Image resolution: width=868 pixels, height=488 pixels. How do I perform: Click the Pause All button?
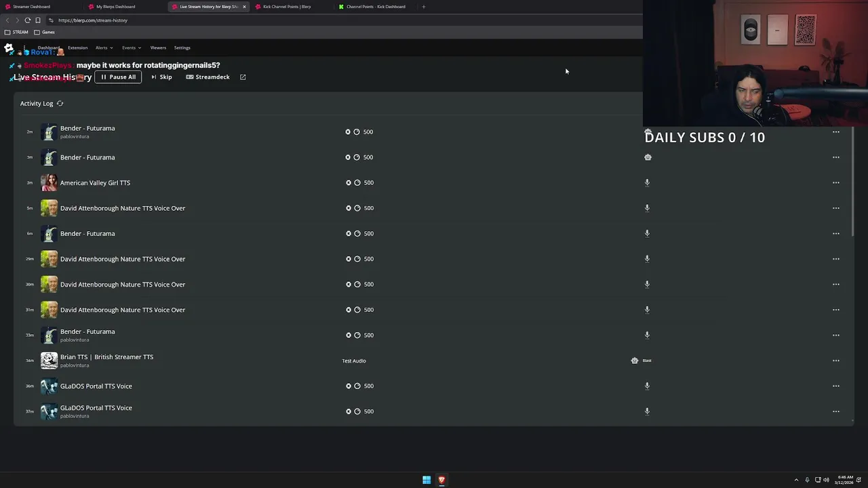pyautogui.click(x=118, y=77)
